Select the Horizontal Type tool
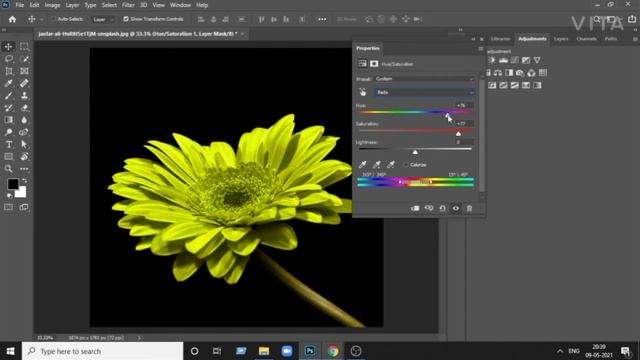640x360 pixels. 8,144
